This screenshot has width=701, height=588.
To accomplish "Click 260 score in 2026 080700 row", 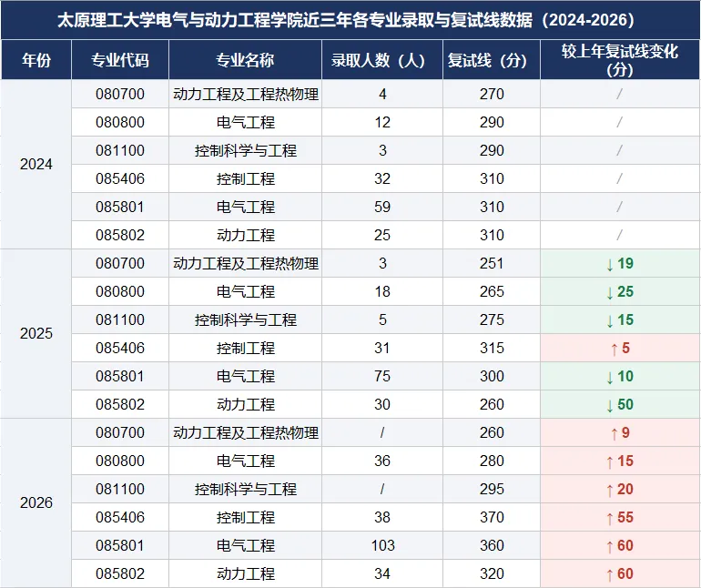I will pos(492,432).
